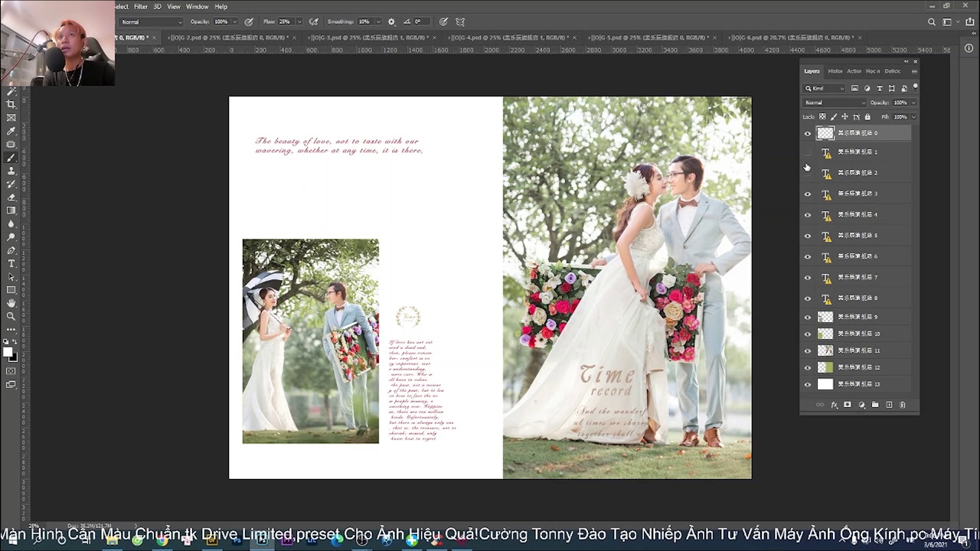Select layer 11 thumbnail in Layers panel
Viewport: 980px width, 551px height.
(x=825, y=350)
